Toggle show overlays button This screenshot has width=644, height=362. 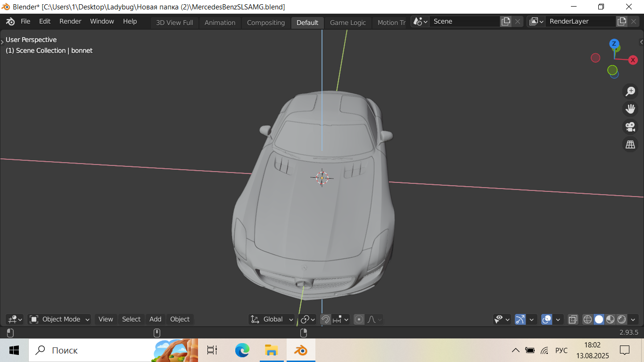click(546, 319)
